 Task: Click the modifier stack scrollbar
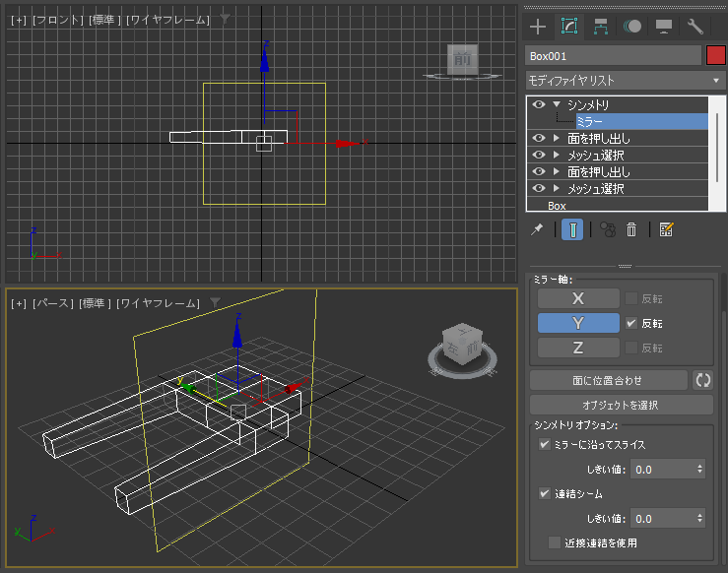coord(717,147)
